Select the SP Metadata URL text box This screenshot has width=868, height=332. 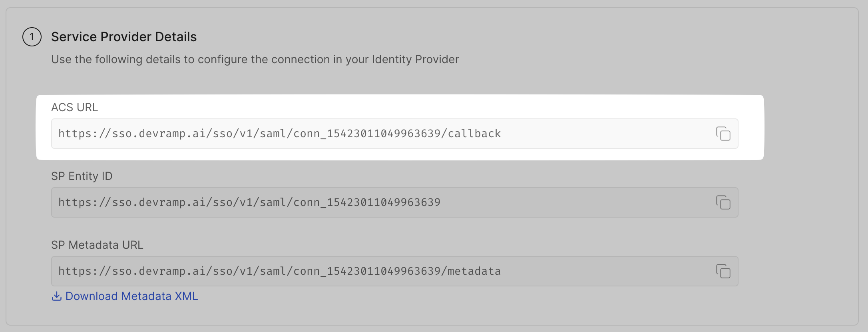(280, 271)
